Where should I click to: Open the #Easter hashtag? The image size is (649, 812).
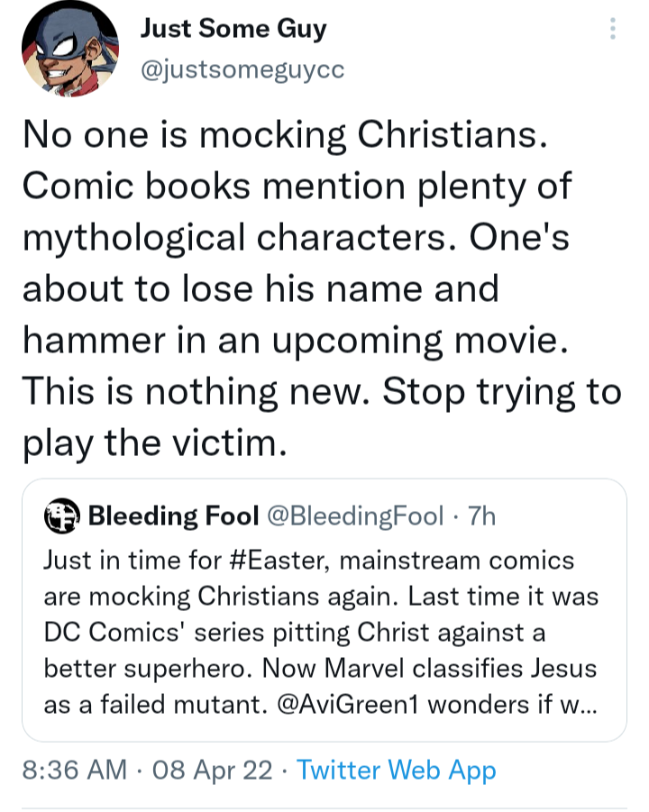pos(279,561)
